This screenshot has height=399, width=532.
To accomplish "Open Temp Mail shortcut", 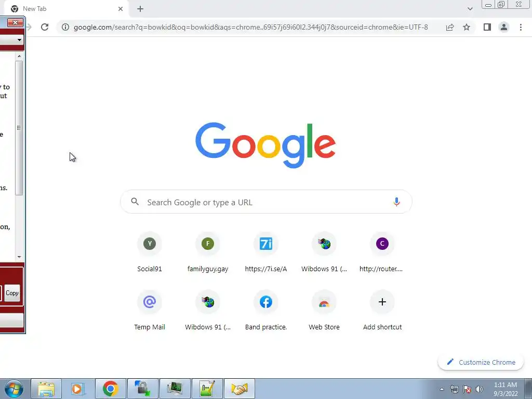I will [x=149, y=311].
